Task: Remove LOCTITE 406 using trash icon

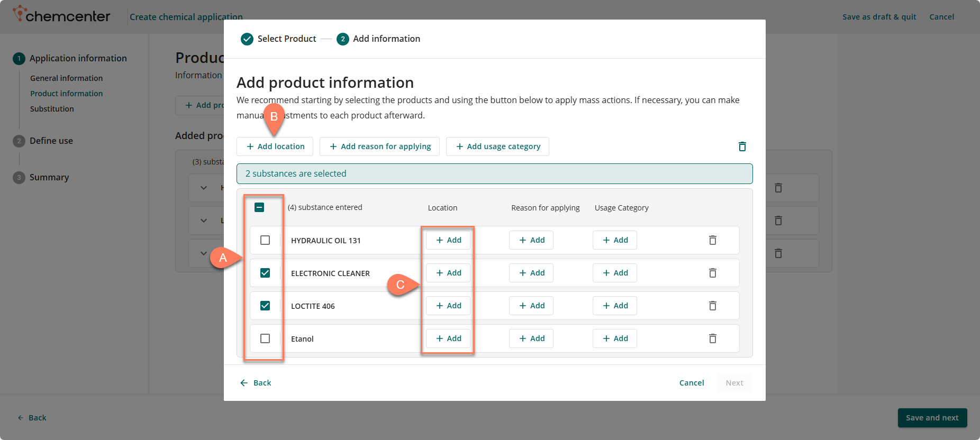Action: click(x=712, y=306)
